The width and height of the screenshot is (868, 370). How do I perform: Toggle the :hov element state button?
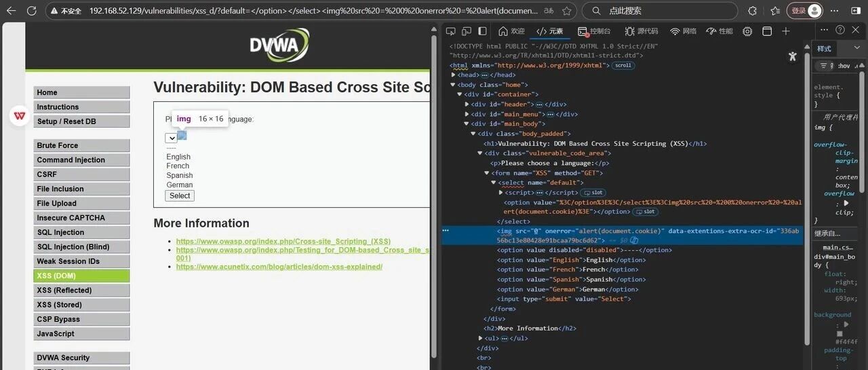pos(844,66)
